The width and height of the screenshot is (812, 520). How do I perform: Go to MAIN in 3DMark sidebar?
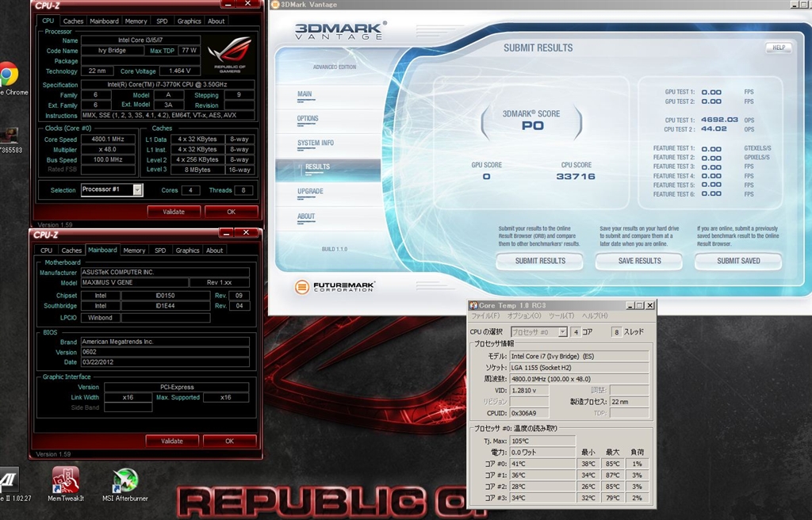click(304, 94)
